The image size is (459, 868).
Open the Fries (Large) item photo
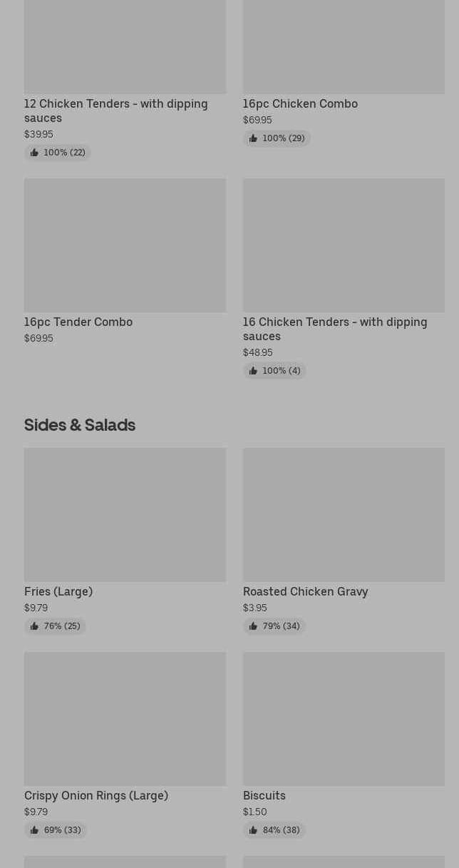point(125,514)
